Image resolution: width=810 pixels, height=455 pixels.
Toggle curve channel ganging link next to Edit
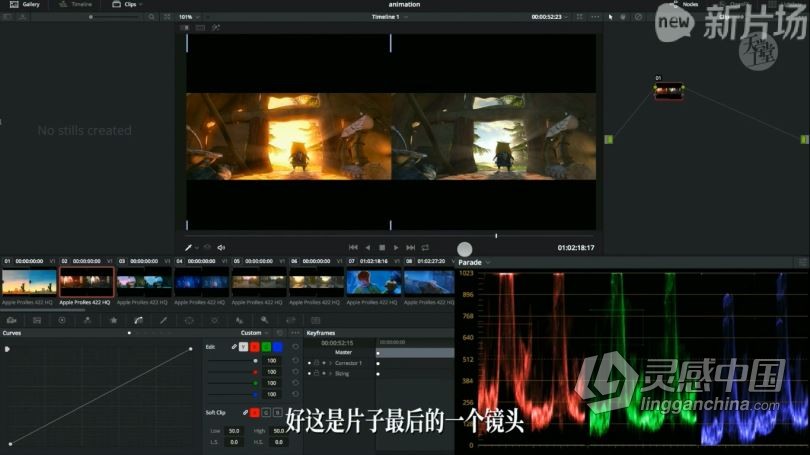(234, 347)
